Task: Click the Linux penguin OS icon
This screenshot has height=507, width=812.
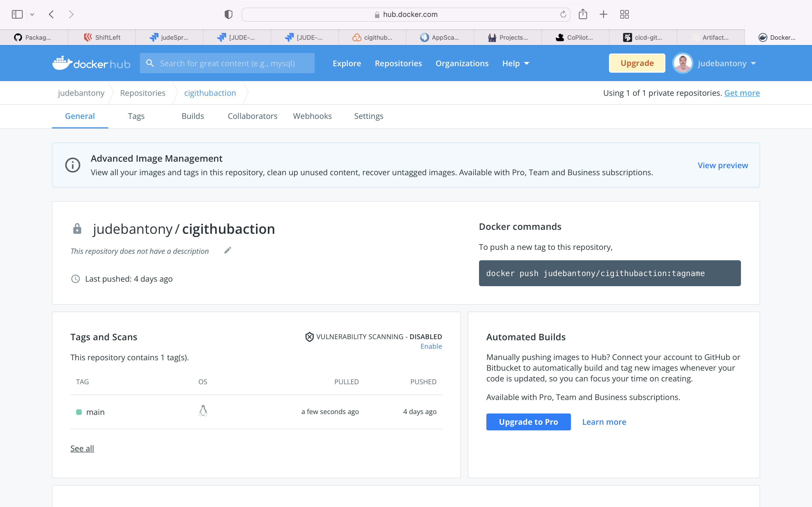Action: point(203,411)
